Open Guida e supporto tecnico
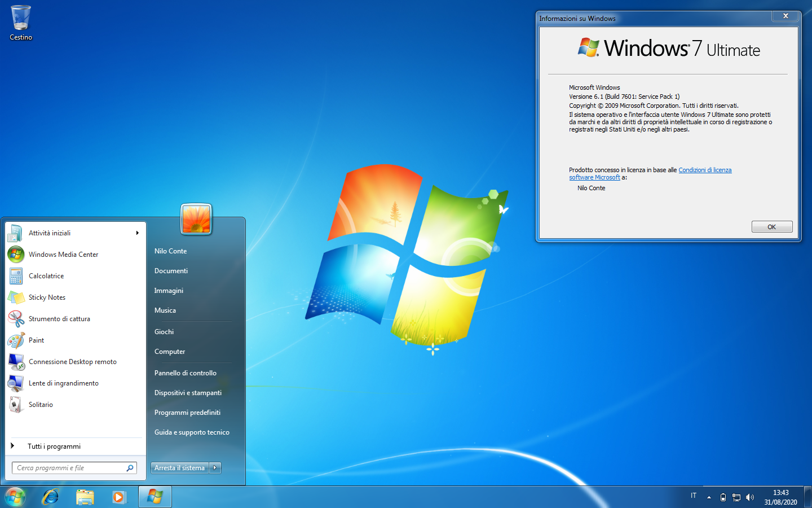 tap(192, 432)
